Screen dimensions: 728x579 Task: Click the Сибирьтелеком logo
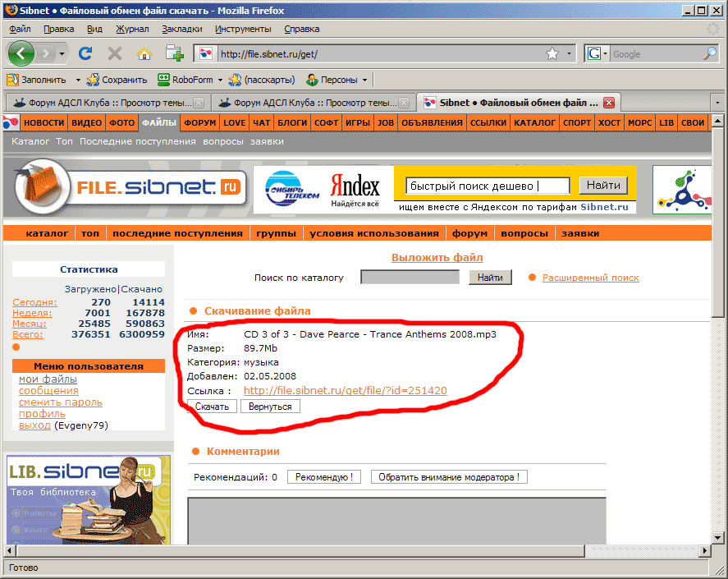point(292,190)
